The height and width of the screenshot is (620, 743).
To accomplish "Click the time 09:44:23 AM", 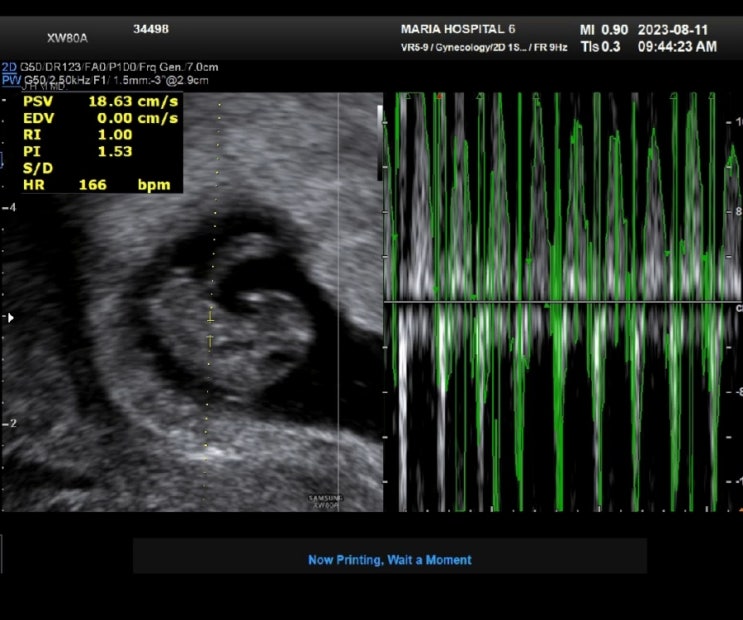I will (x=677, y=46).
